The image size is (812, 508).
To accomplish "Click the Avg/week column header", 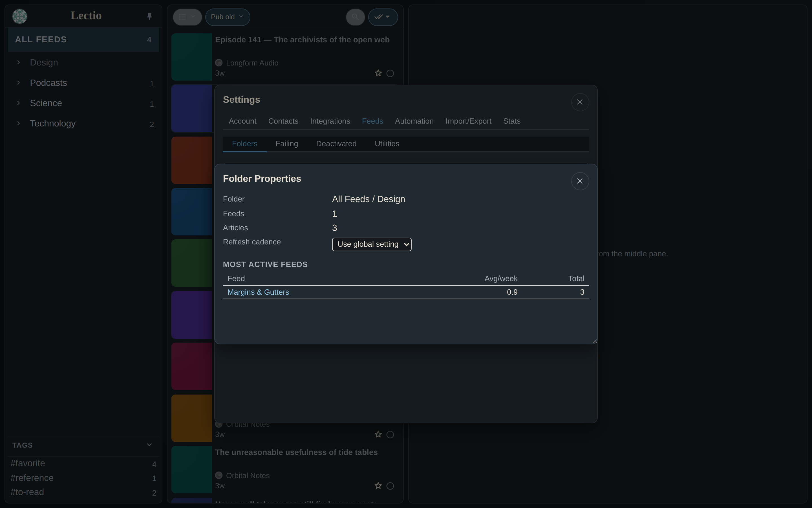I will click(501, 279).
